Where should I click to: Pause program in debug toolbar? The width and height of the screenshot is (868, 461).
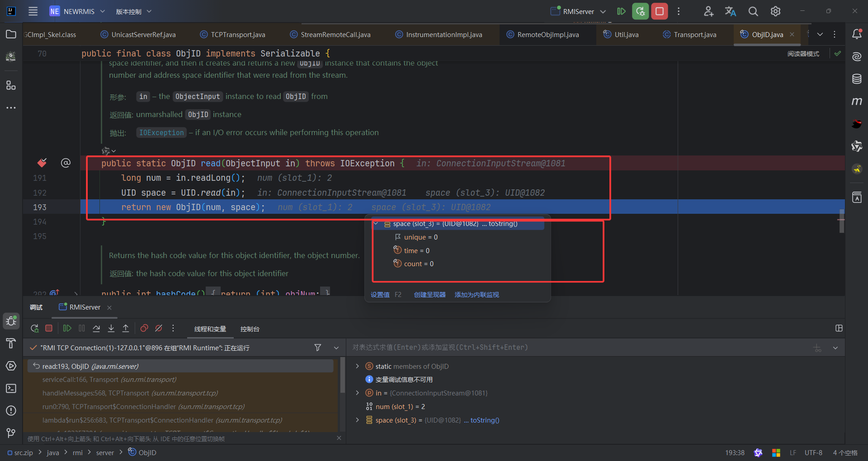(82, 328)
